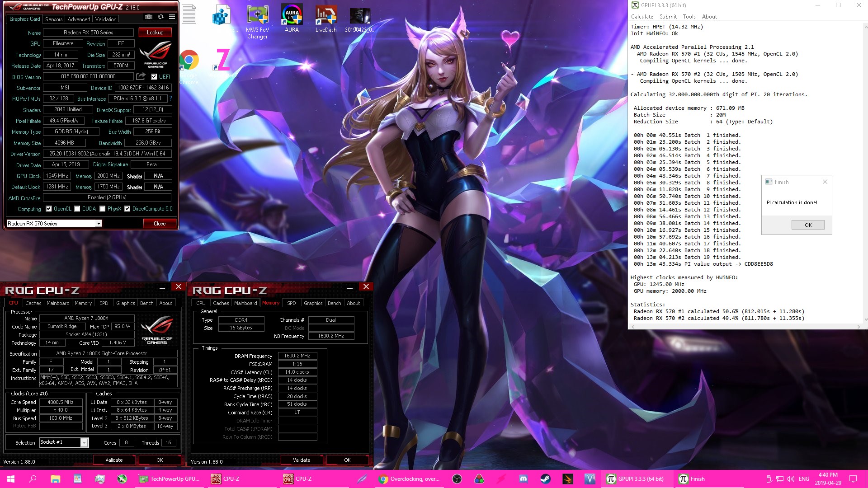868x488 pixels.
Task: Click the BIOS export share icon
Action: coord(141,76)
